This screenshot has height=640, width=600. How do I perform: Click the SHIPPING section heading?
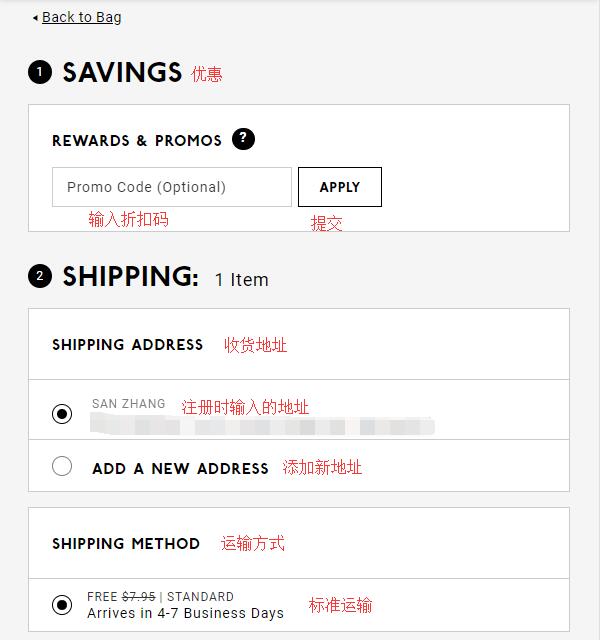pyautogui.click(x=130, y=277)
